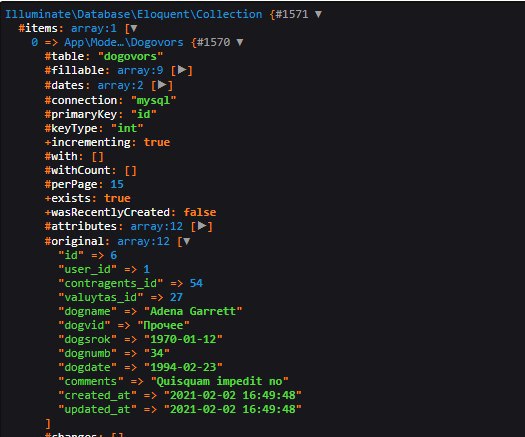Select the comments value "Quisquam impedit no"
The height and width of the screenshot is (437, 525).
[x=219, y=381]
